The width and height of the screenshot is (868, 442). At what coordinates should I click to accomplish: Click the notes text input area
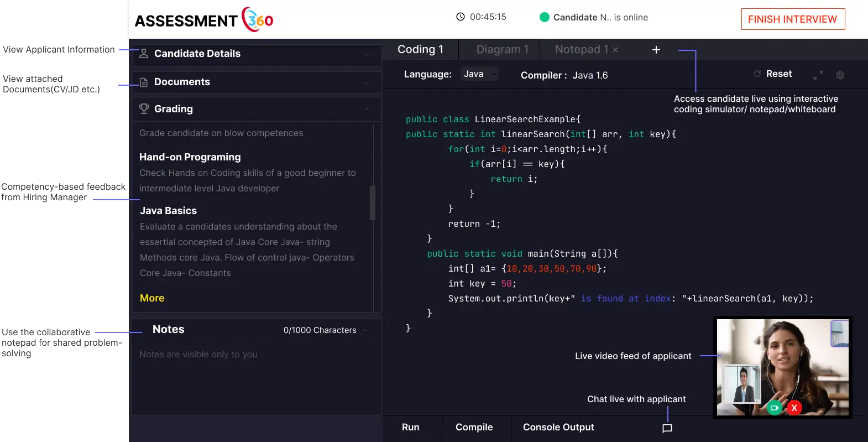[257, 376]
